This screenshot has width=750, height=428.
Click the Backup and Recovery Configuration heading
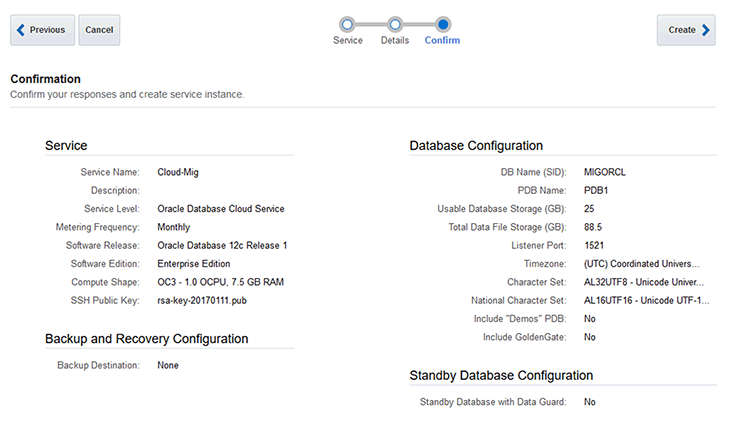pos(146,339)
